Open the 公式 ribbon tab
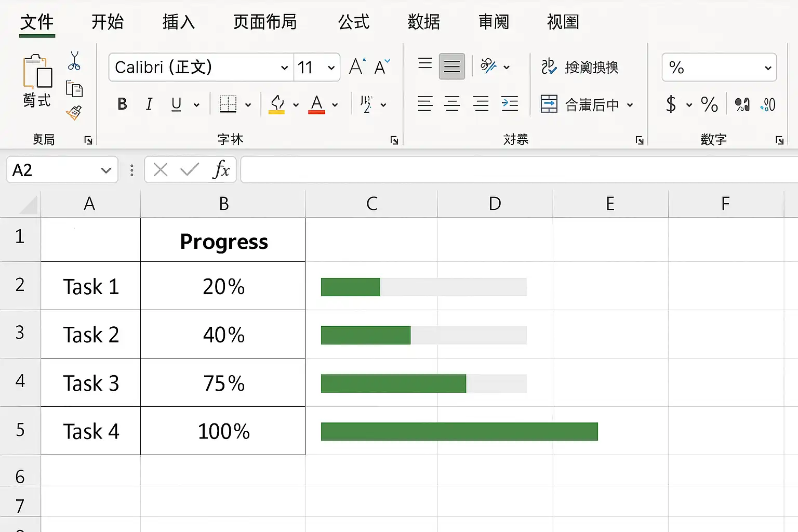The width and height of the screenshot is (798, 532). point(354,22)
